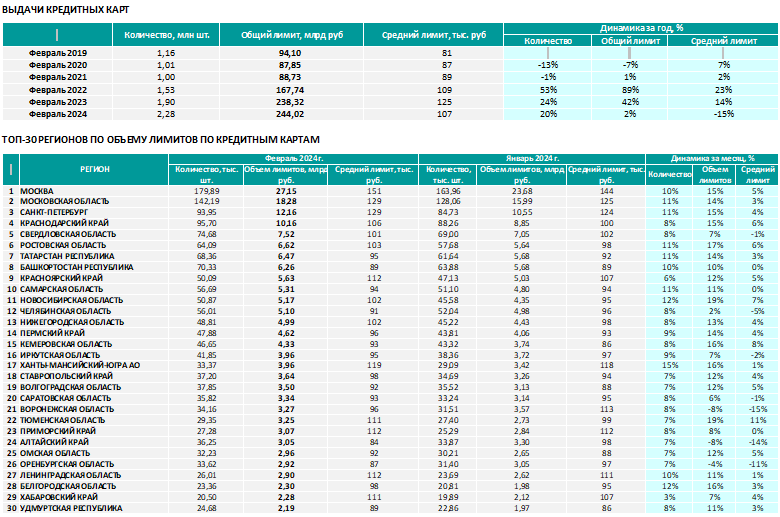Click the ВОРОНЕЖСКАЯ ОБЛАСТЬ region label
780x517 pixels.
(67, 409)
